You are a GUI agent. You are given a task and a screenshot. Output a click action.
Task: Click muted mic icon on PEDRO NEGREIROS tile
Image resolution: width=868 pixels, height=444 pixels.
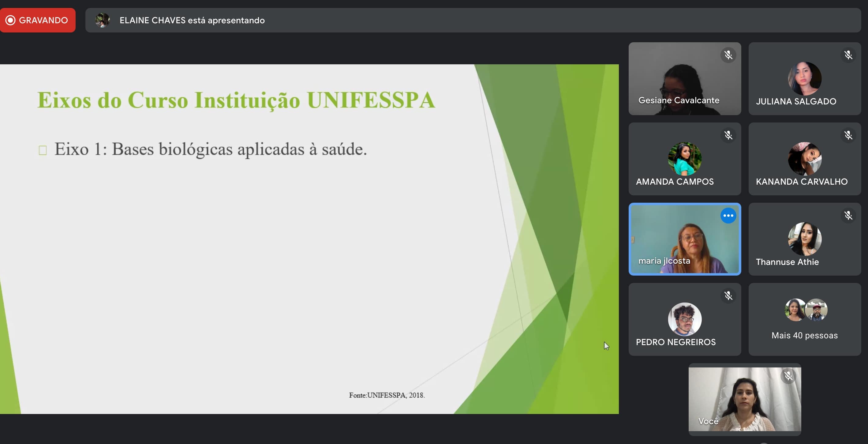point(728,296)
